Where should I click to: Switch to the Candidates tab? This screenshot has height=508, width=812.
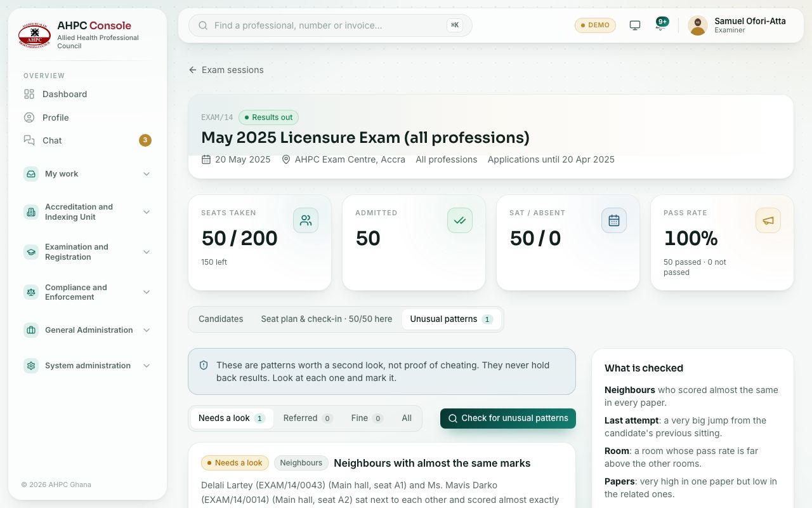(221, 319)
